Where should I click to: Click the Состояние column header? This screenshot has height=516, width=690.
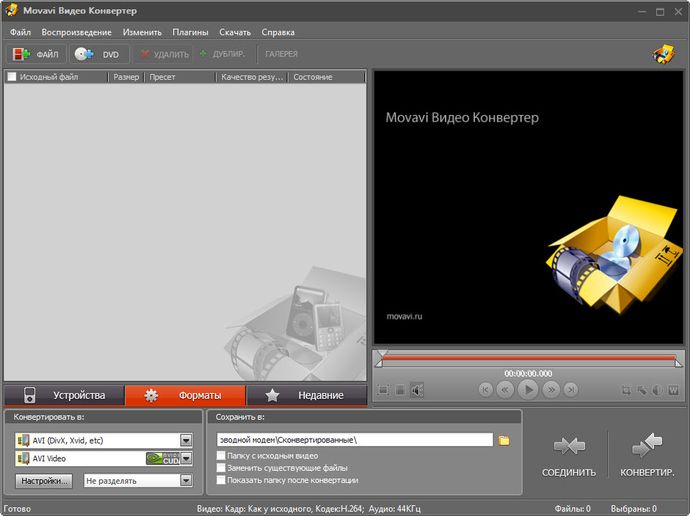coord(327,77)
